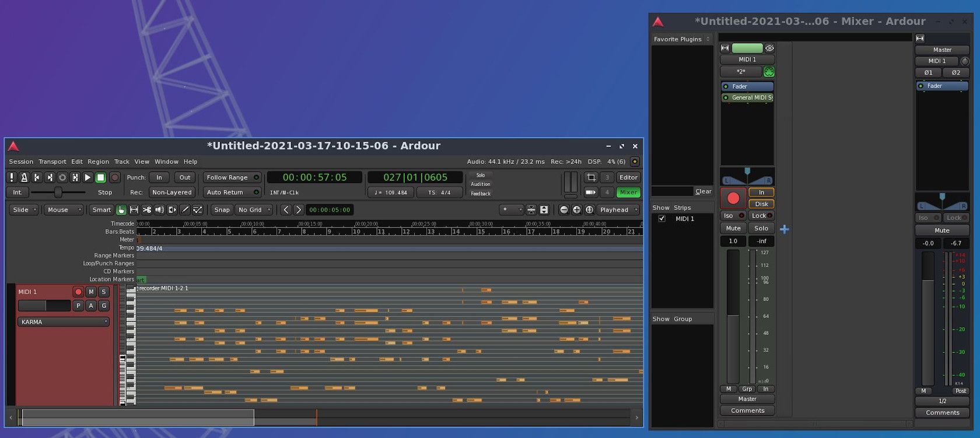Click Solo on MIDI 1 mixer strip
Screen dimensions: 980x438
(761, 228)
